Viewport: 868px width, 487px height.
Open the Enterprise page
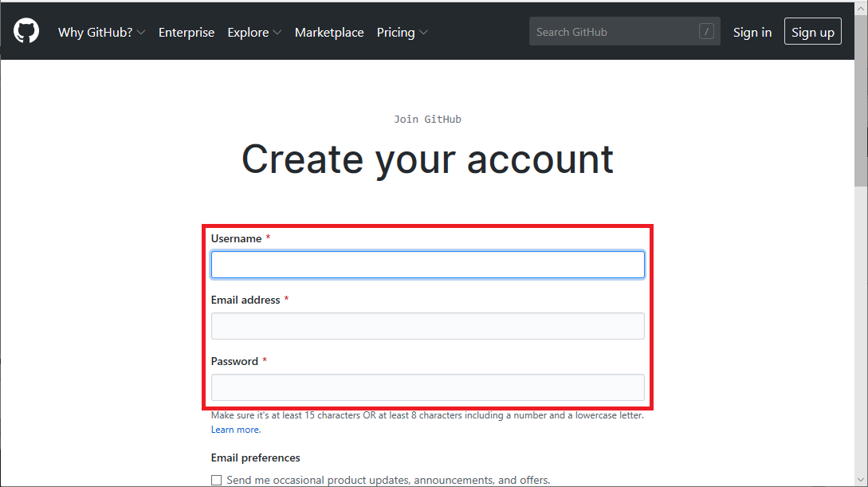click(x=186, y=32)
